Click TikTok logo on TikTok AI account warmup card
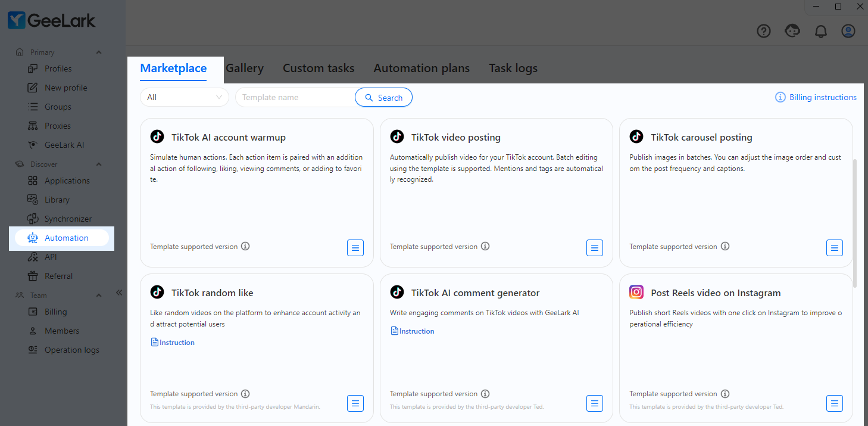Image resolution: width=868 pixels, height=426 pixels. (157, 136)
